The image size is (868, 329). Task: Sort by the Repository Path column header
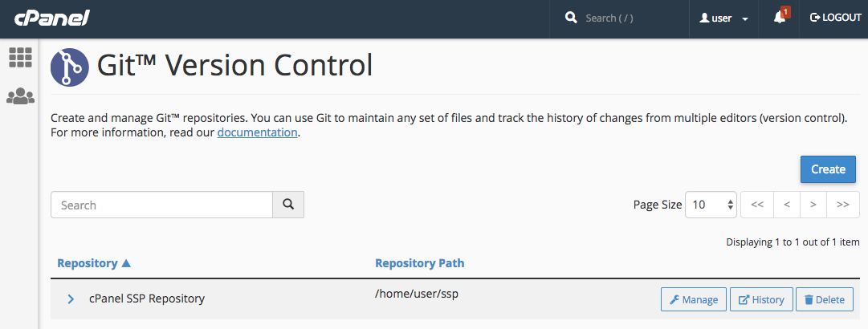tap(419, 263)
